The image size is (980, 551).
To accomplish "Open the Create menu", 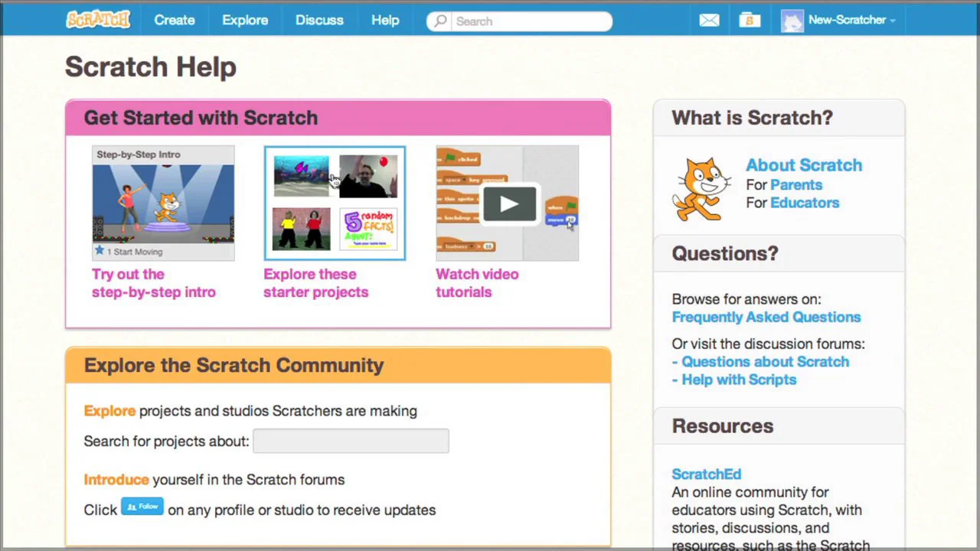I will pos(175,20).
